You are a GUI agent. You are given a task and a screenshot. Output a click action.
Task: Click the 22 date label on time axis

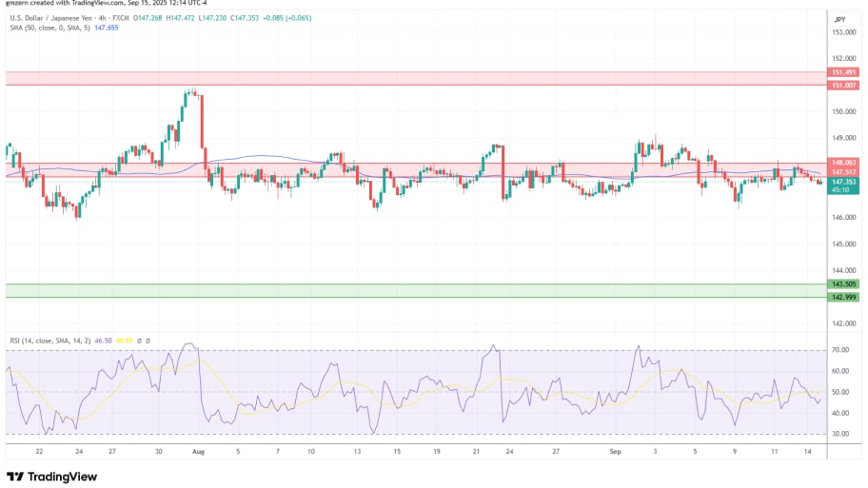[x=39, y=452]
